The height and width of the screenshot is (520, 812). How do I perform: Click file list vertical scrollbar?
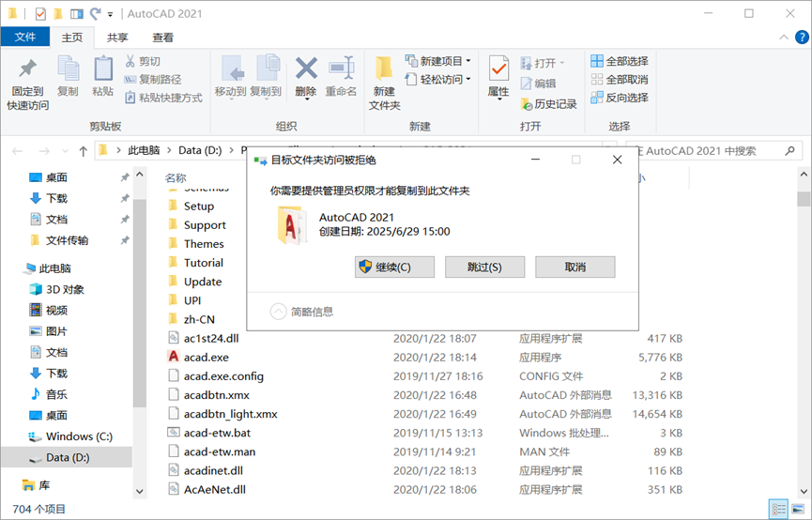point(804,199)
